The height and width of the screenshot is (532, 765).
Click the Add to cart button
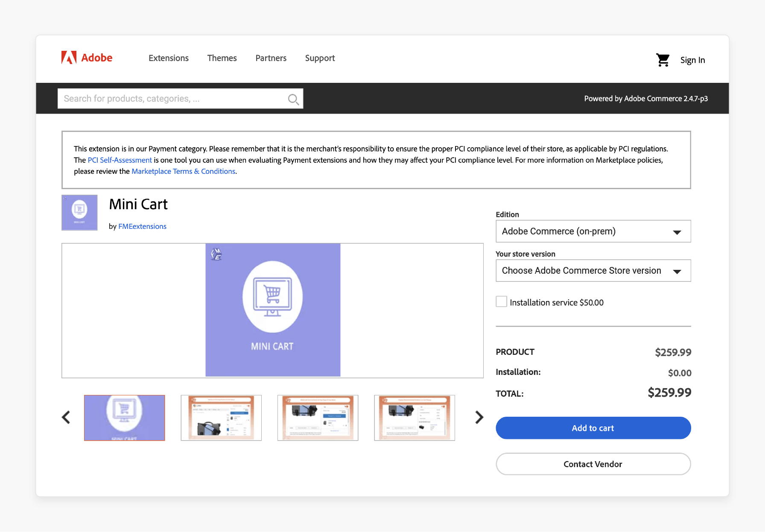(x=593, y=428)
